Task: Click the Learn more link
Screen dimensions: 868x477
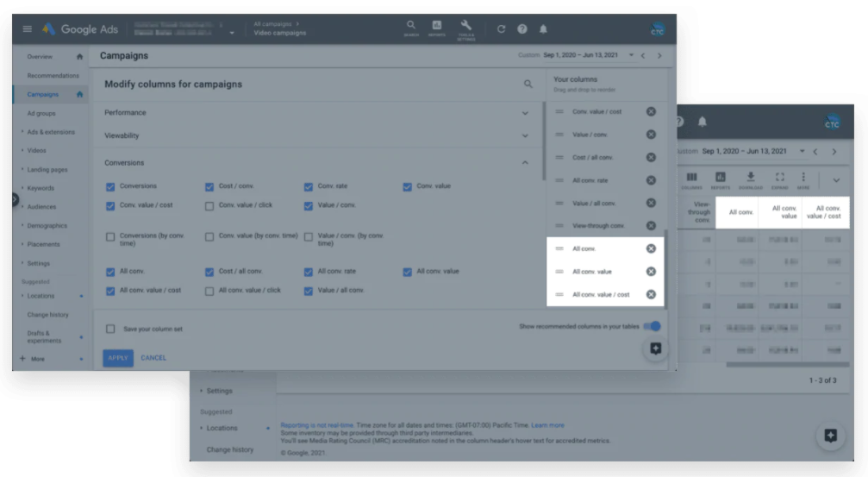Action: 547,425
